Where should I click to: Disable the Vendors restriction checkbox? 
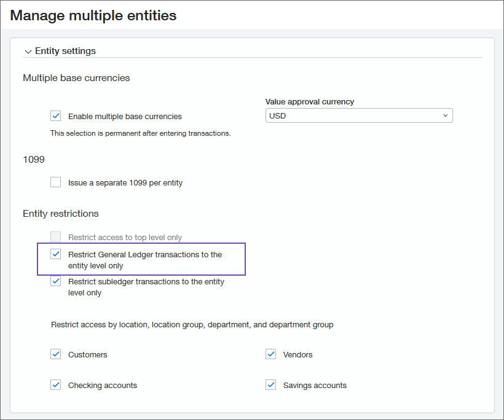(x=270, y=354)
